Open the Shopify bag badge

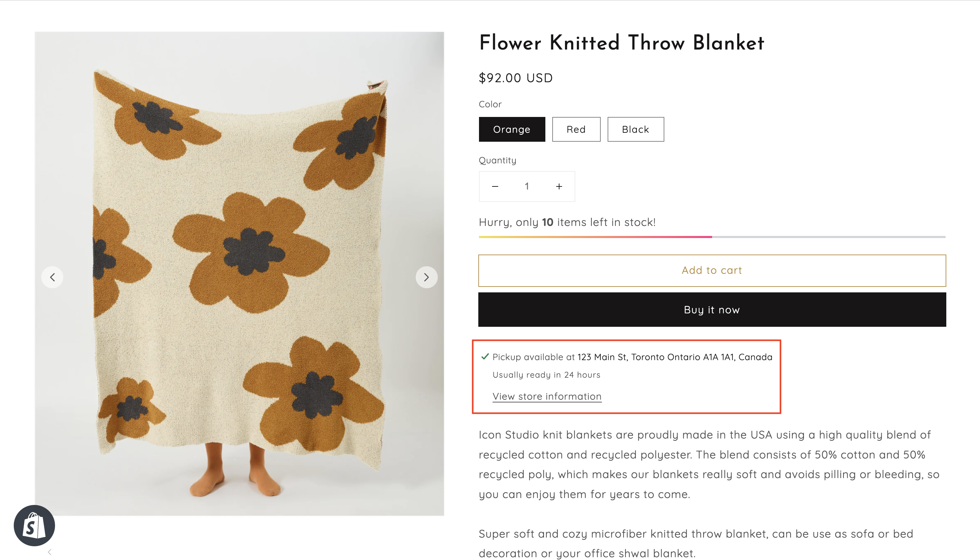[34, 525]
